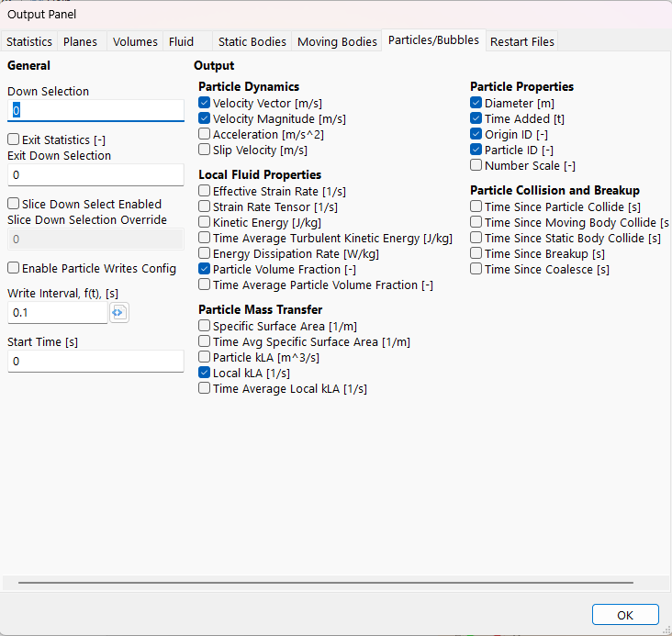Toggle the Exit Statistics checkbox
The image size is (672, 636).
[14, 140]
